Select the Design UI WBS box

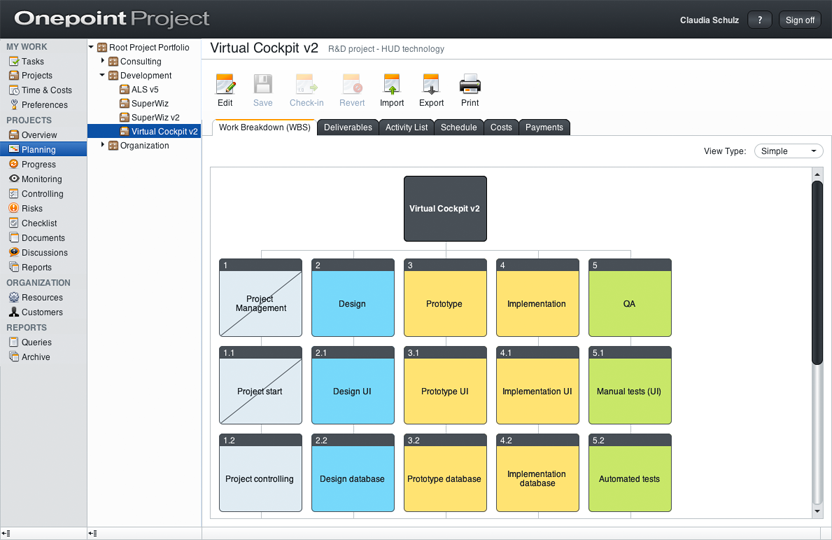[353, 385]
